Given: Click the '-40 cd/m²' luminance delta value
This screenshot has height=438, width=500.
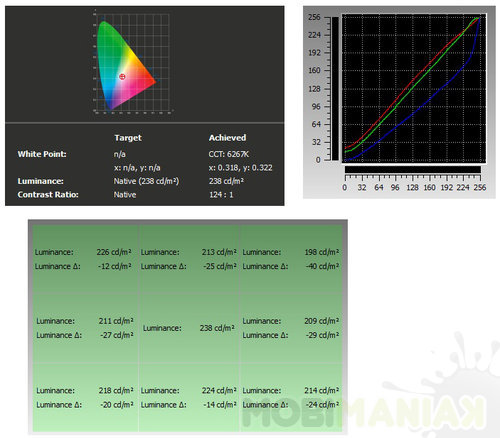Looking at the screenshot, I should (322, 266).
